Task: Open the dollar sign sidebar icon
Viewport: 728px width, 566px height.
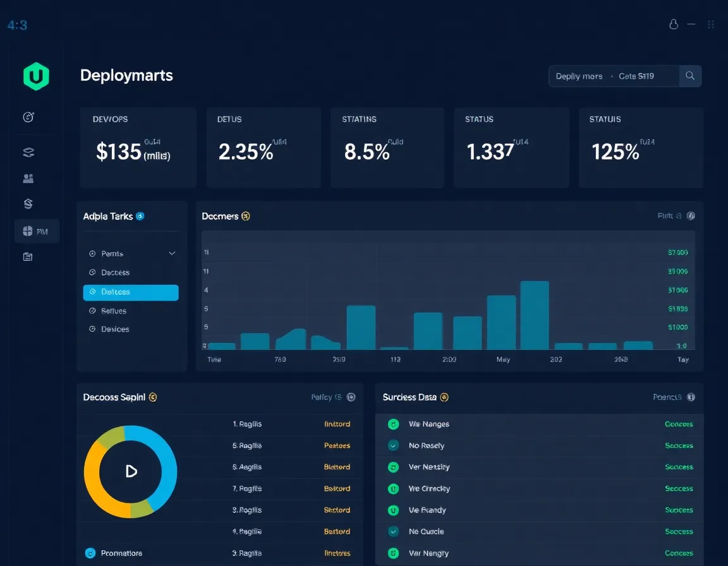Action: [x=28, y=203]
